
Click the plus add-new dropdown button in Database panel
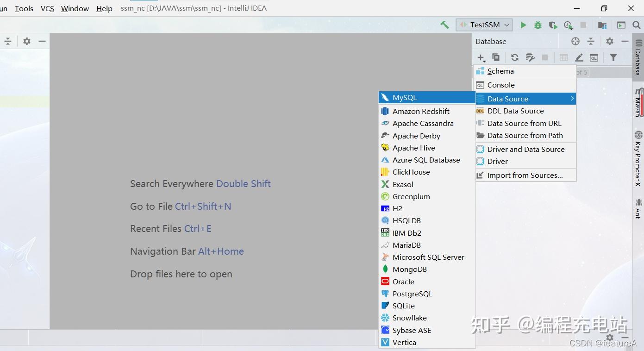(x=481, y=58)
